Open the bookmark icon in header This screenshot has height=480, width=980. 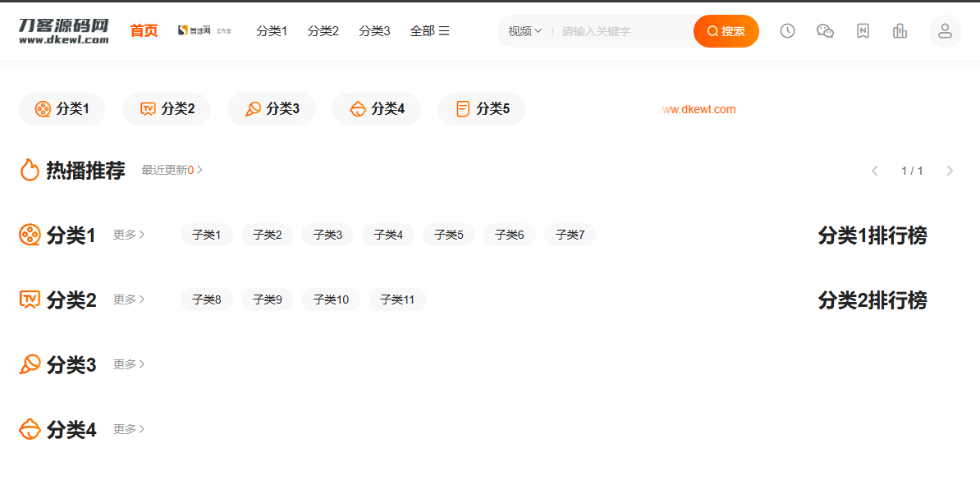pos(863,31)
